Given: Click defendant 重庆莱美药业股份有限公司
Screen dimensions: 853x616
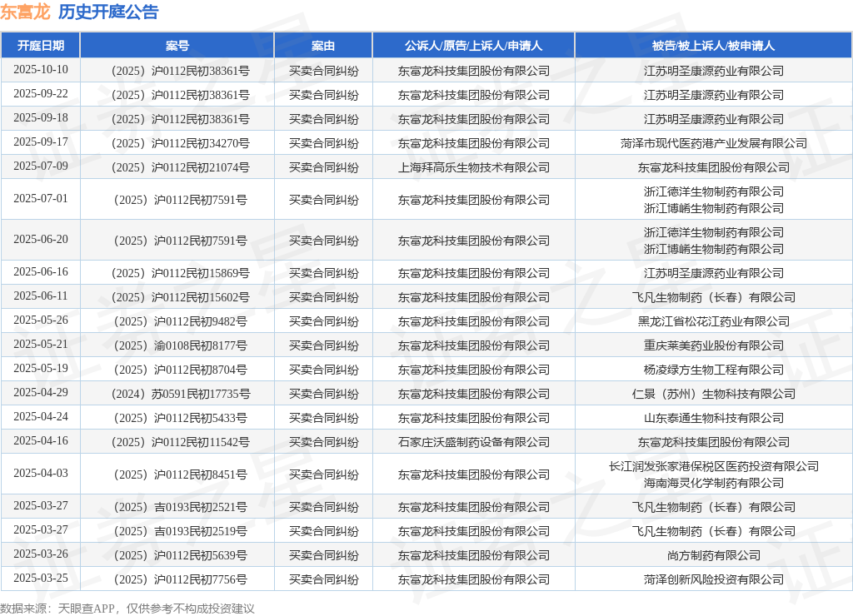Looking at the screenshot, I should [713, 345].
